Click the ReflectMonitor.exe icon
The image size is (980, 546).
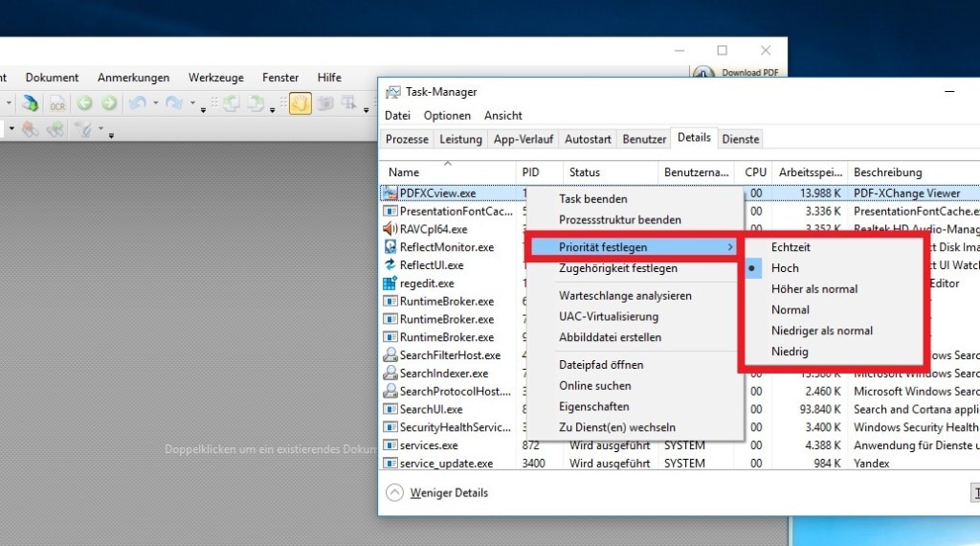coord(390,247)
